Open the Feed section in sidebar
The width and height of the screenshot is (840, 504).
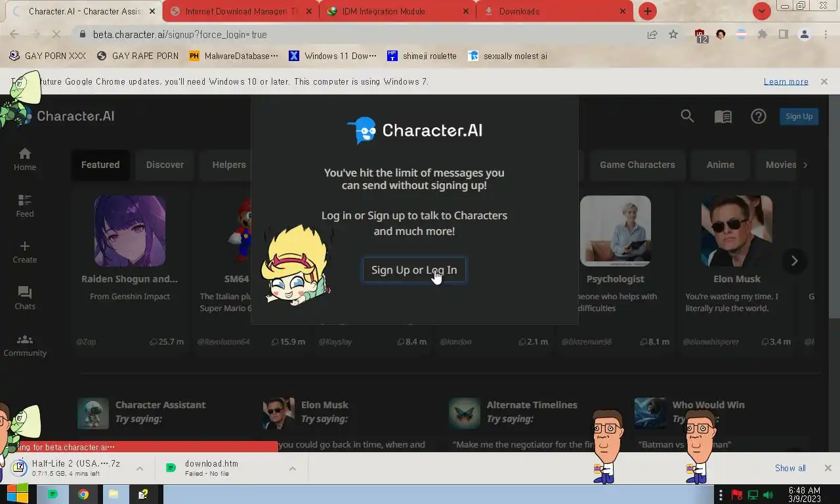25,206
